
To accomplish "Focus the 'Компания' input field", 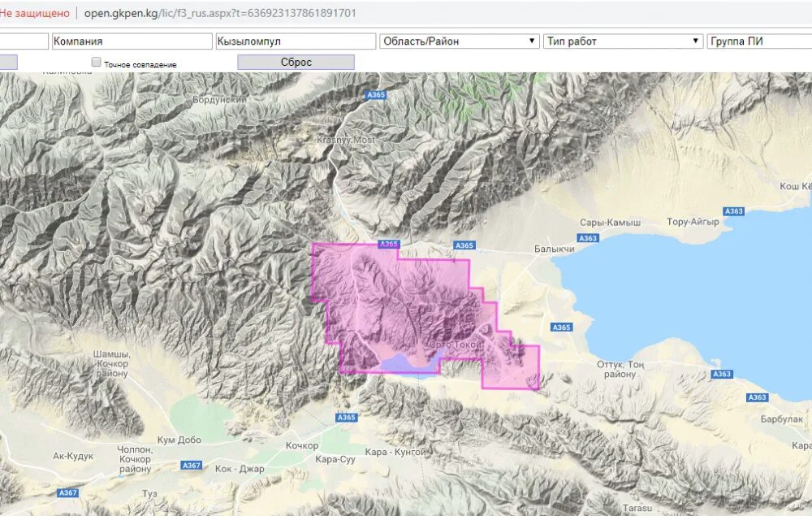I will [x=132, y=41].
